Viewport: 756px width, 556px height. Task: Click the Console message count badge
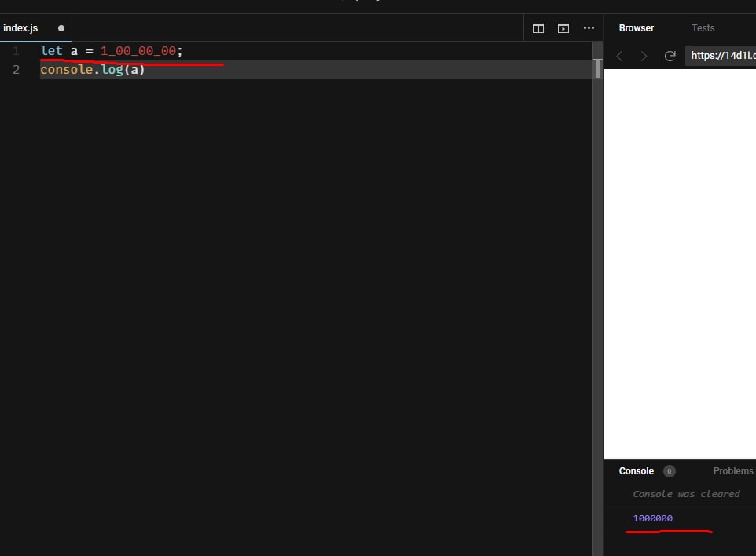[670, 471]
